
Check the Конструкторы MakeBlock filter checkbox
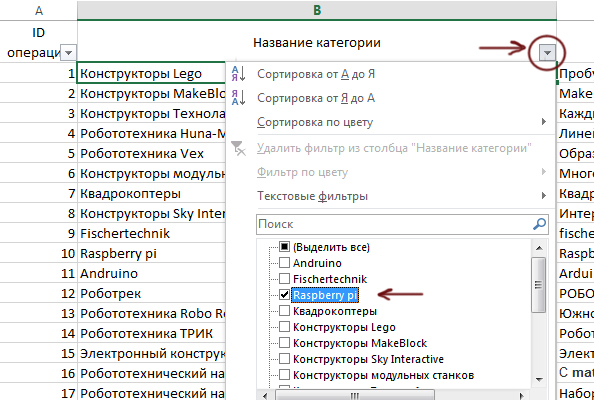[x=284, y=343]
